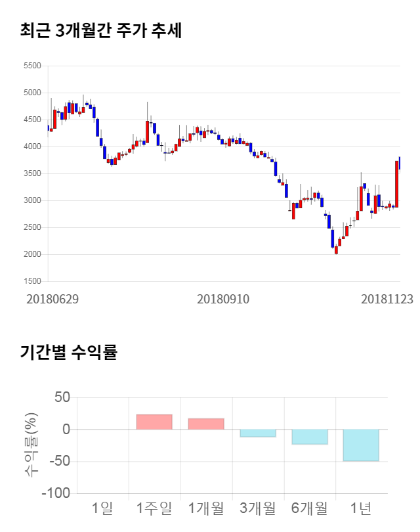This screenshot has width=420, height=532.
Task: Click the 5500 price axis label
Action: (31, 66)
